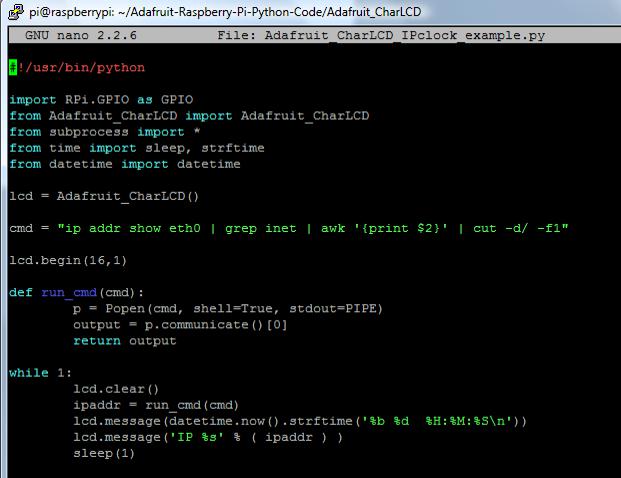Click the 'from time import sleep, strftime' line
Screen dimensions: 621x478
(137, 148)
